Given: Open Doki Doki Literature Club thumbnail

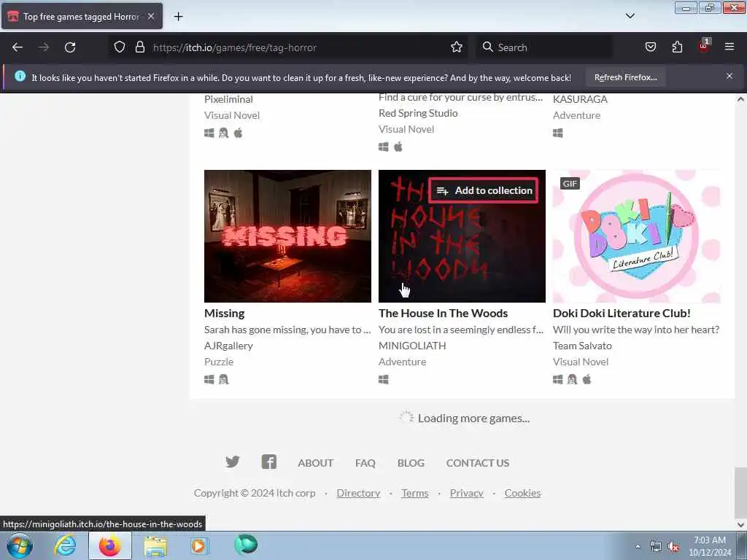Looking at the screenshot, I should click(x=636, y=236).
